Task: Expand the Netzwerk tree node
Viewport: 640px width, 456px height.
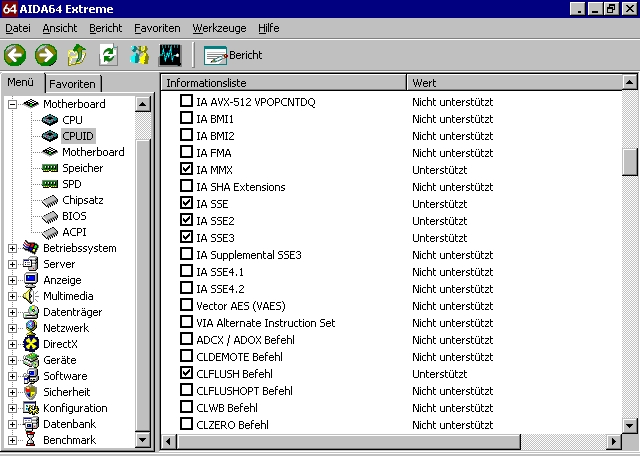Action: (12, 328)
